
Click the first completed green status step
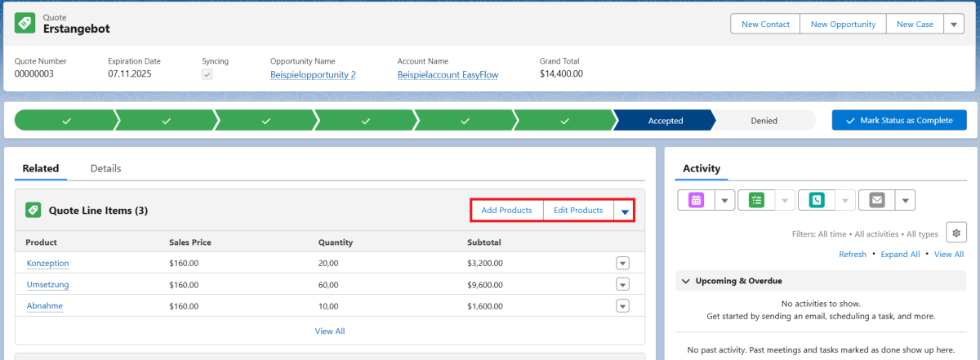(x=66, y=121)
